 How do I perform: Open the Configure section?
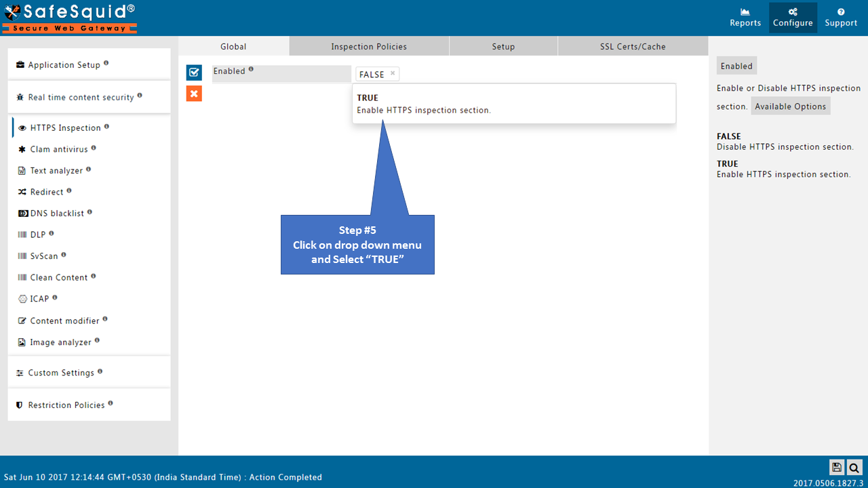[793, 18]
